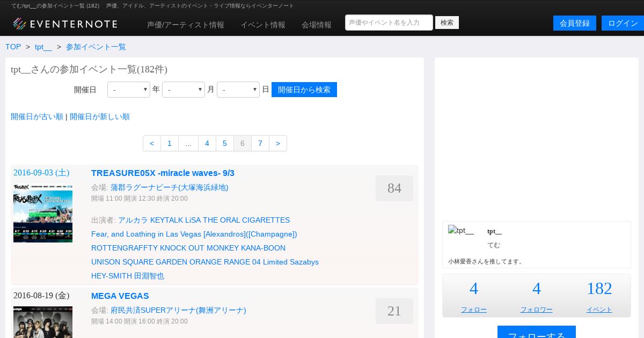Open date link 2016-09-03 (土)
This screenshot has height=338, width=644.
pos(41,173)
